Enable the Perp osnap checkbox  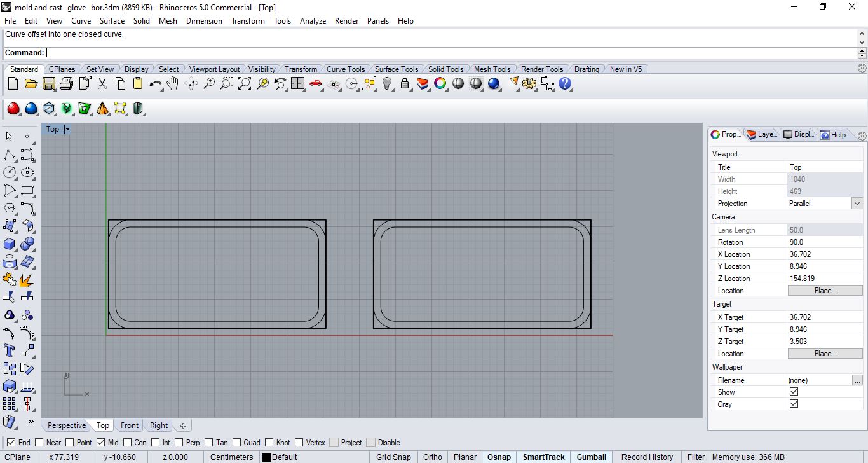click(179, 443)
